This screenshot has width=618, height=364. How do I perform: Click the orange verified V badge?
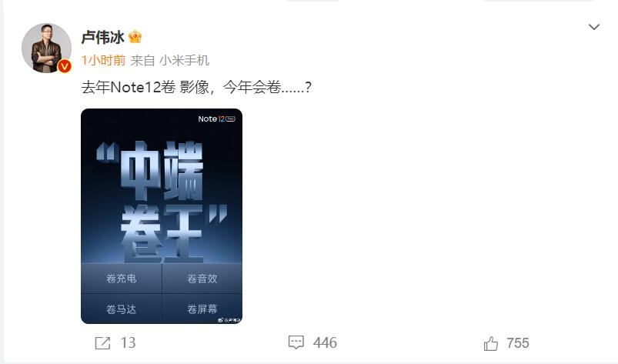click(64, 67)
